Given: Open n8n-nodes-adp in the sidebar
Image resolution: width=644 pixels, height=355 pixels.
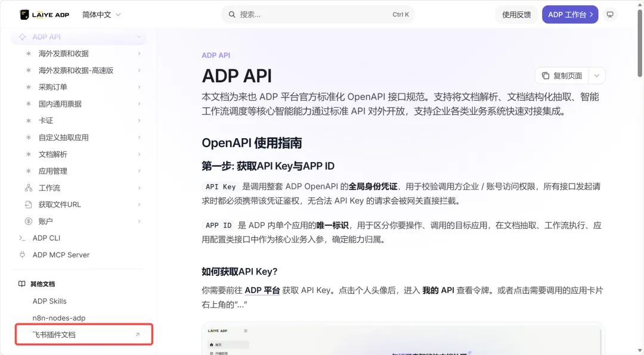Looking at the screenshot, I should [x=79, y=318].
